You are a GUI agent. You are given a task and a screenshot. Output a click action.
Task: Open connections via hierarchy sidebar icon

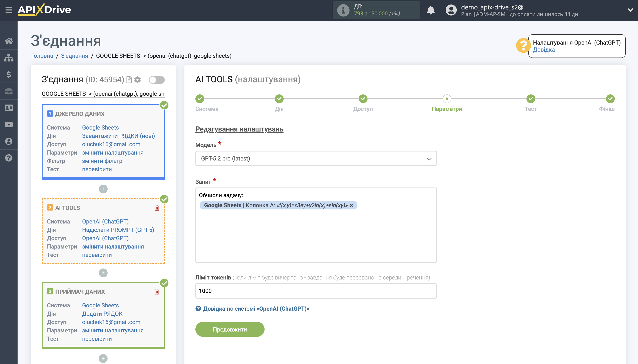pos(9,58)
